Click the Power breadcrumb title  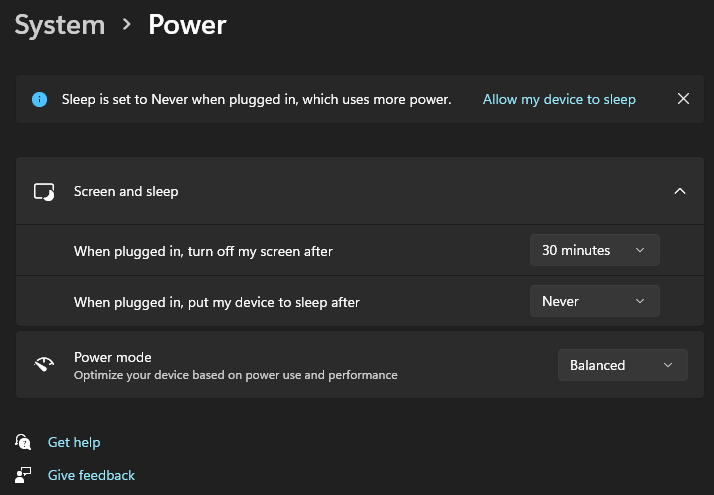[x=187, y=25]
